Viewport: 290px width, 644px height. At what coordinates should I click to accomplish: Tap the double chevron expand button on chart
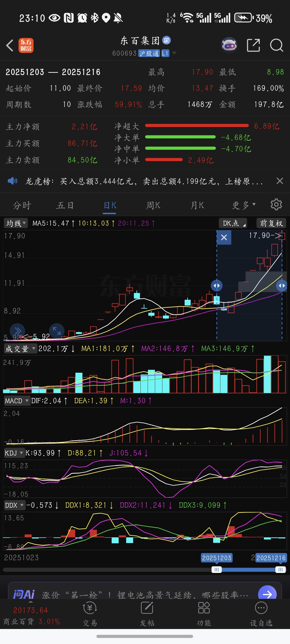pos(17,331)
